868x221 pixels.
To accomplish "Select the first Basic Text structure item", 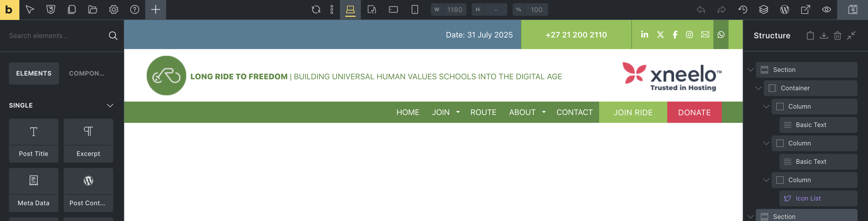I will (818, 125).
